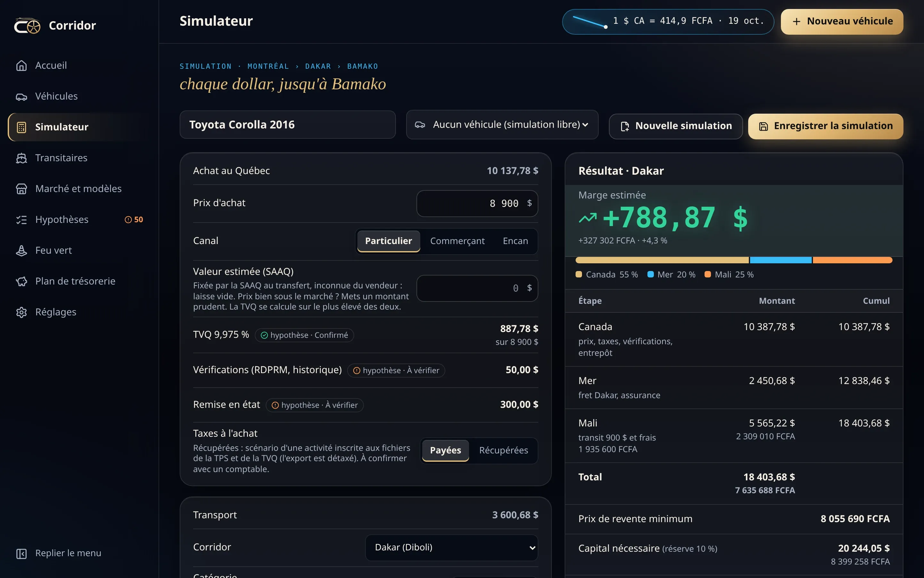
Task: Click the TVQ hypothèse · Confirmé chip
Action: 304,335
